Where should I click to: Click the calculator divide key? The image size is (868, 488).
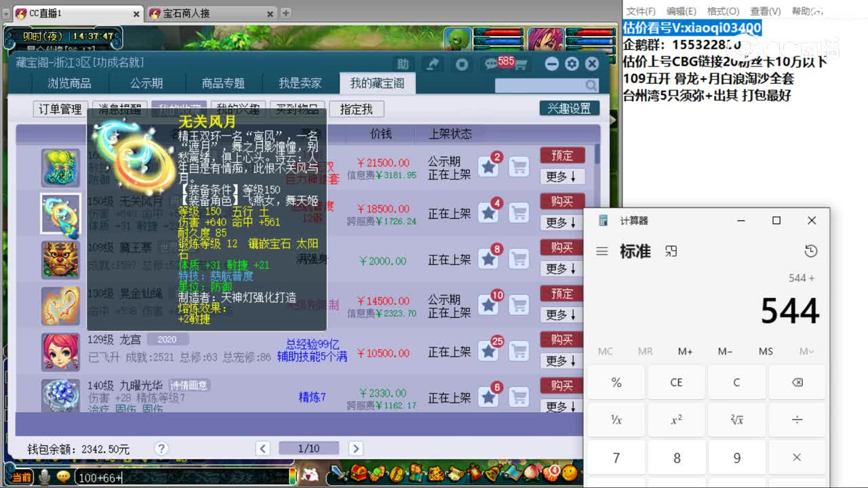(797, 420)
